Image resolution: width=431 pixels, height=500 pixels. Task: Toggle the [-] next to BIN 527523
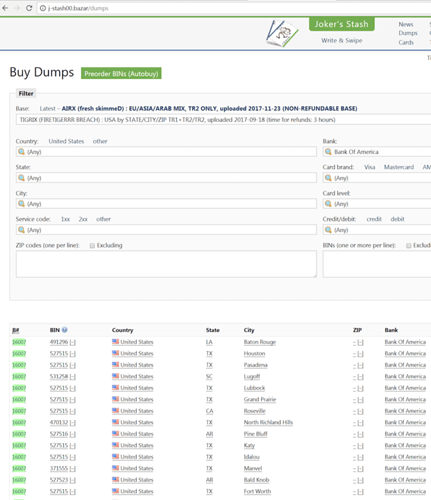[x=73, y=480]
